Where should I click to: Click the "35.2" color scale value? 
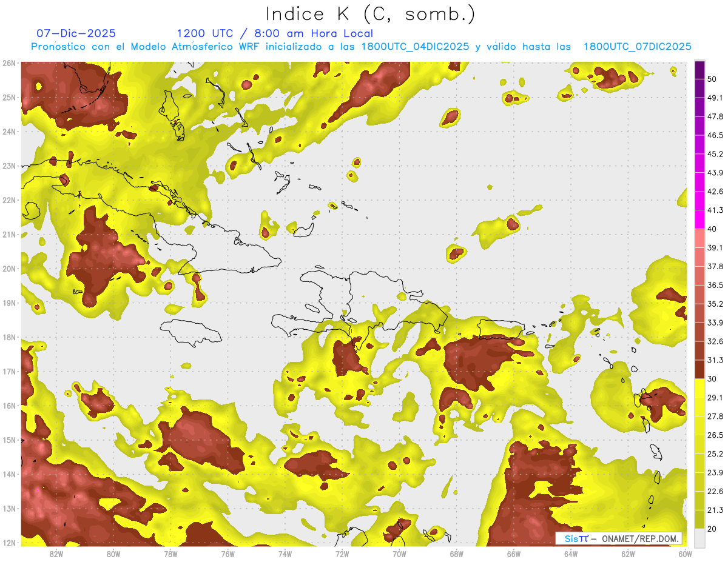pyautogui.click(x=715, y=304)
